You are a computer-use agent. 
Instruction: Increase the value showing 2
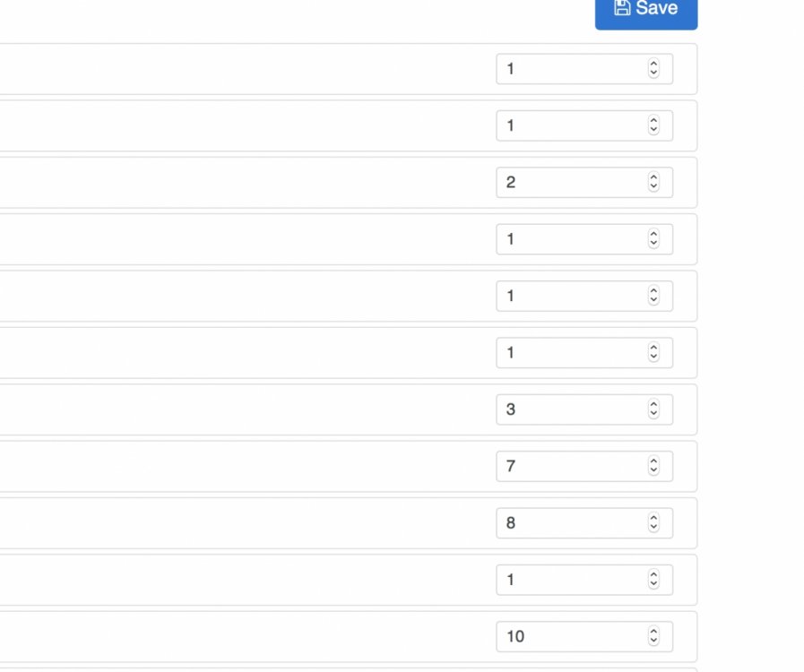pyautogui.click(x=653, y=177)
